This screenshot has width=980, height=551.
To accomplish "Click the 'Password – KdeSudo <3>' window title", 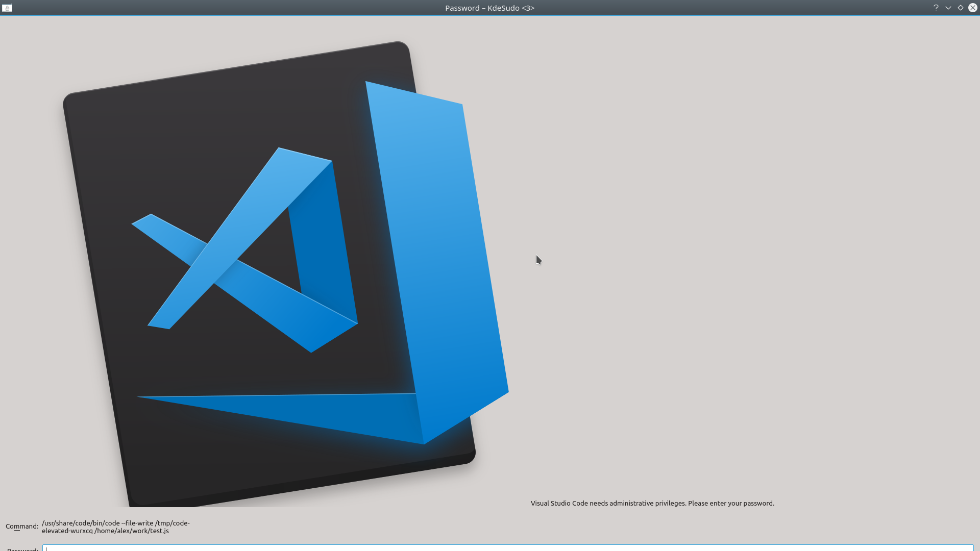I will tap(489, 8).
